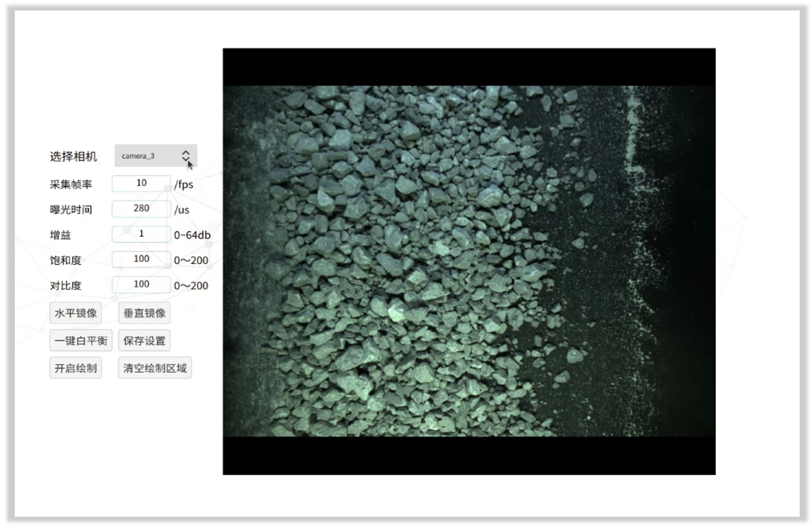Toggle 垂直镜像 vertical mirror
812x526 pixels.
click(x=144, y=313)
